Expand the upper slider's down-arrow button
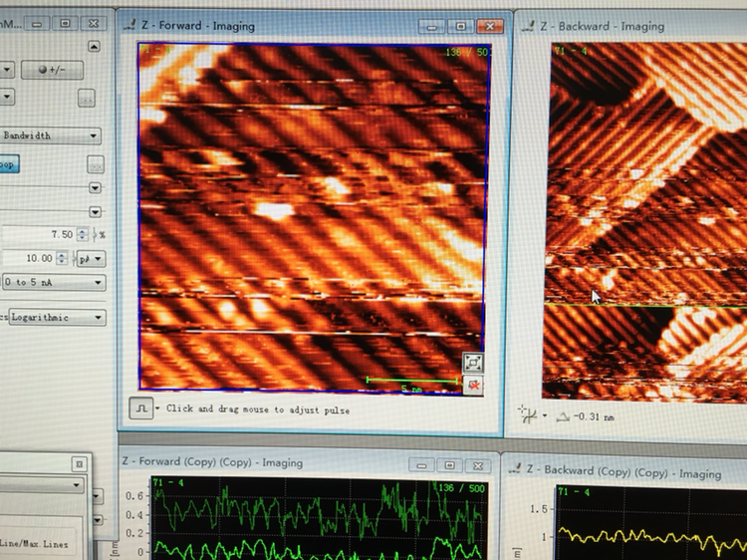The width and height of the screenshot is (747, 560). (96, 187)
